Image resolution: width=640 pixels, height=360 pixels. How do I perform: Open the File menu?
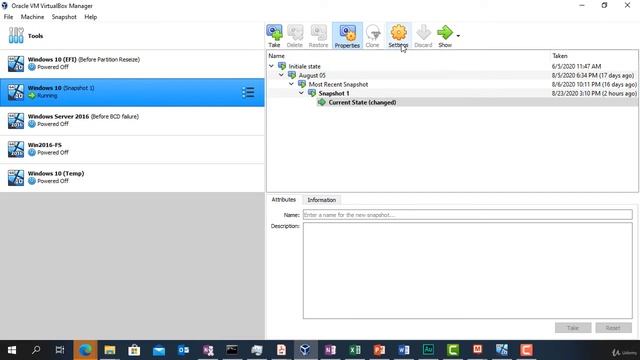(9, 17)
